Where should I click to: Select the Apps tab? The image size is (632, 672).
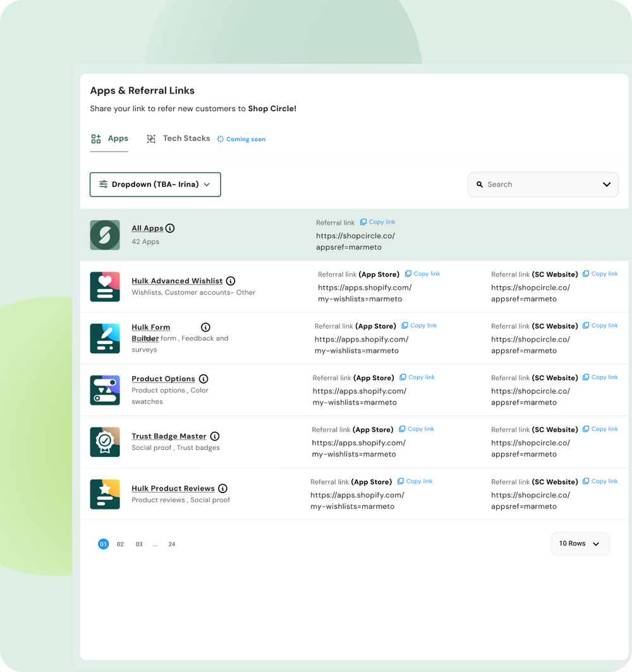click(x=109, y=138)
